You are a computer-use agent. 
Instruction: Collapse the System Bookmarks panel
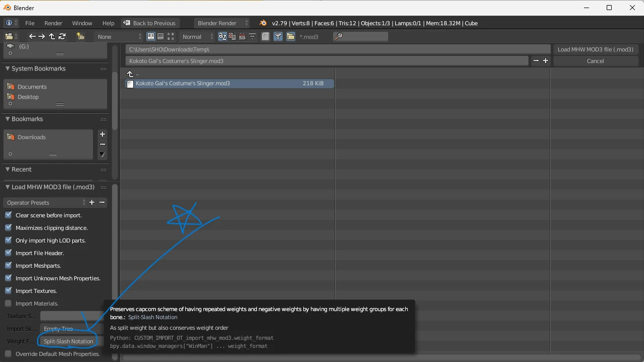[8, 69]
